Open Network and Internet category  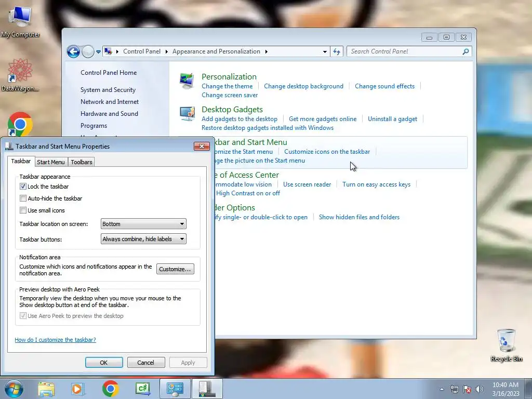(110, 102)
